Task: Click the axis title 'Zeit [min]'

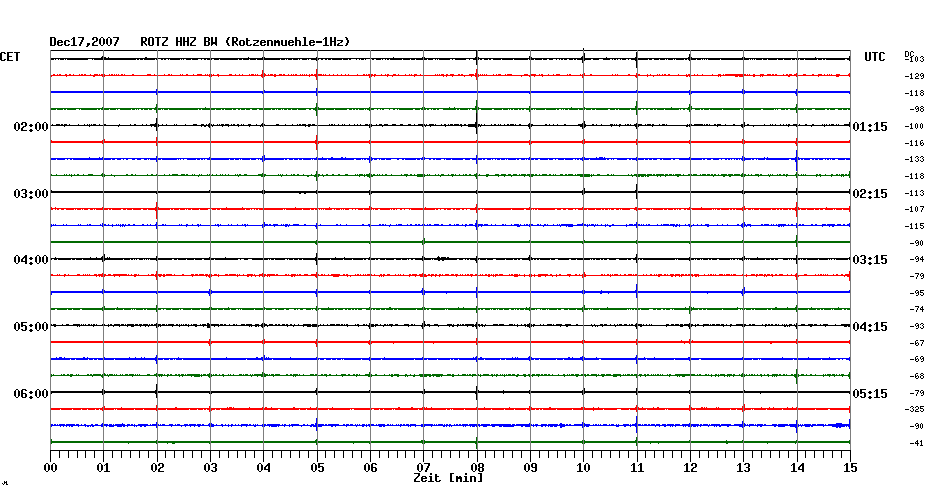Action: click(x=448, y=478)
